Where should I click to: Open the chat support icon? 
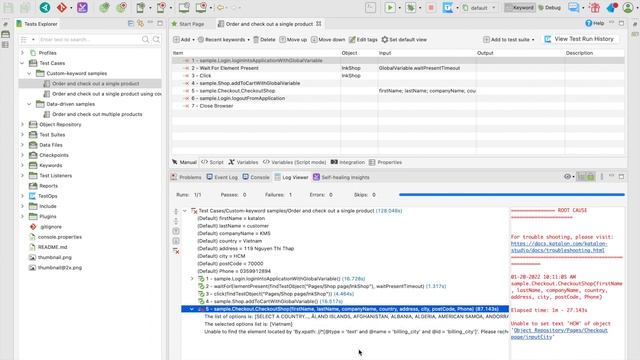tap(573, 7)
